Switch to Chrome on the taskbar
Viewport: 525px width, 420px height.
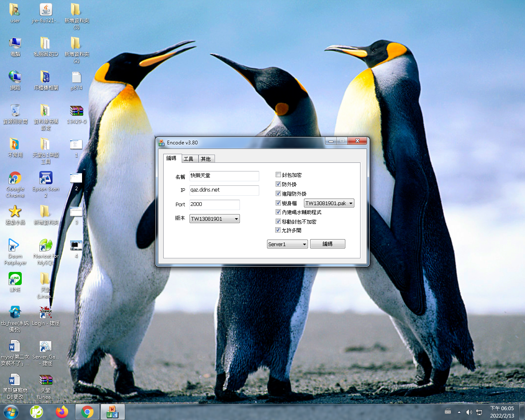[87, 411]
